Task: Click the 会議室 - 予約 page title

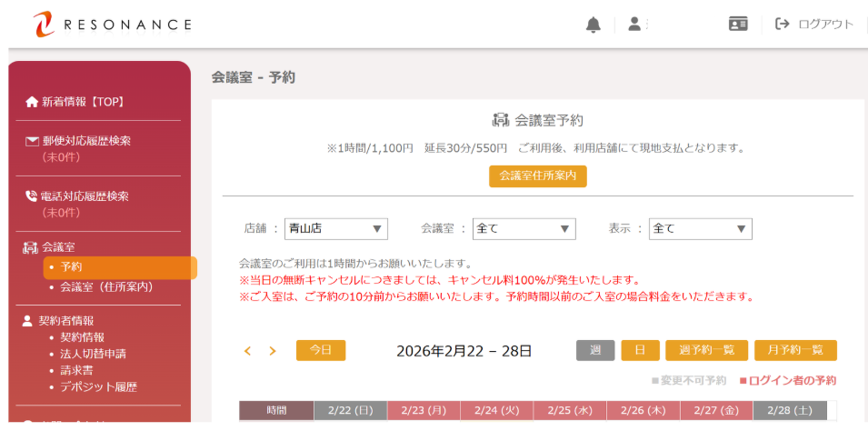Action: click(253, 77)
